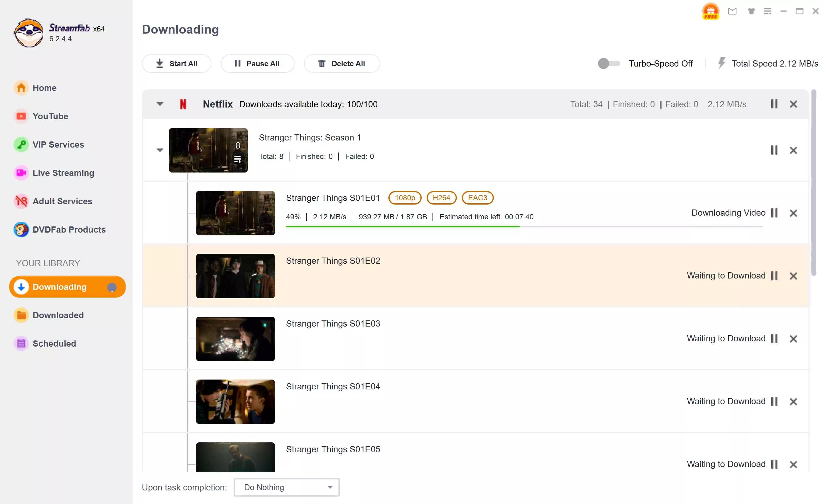Viewport: 828px width, 504px height.
Task: Pause the waiting S01E03 task
Action: 774,339
